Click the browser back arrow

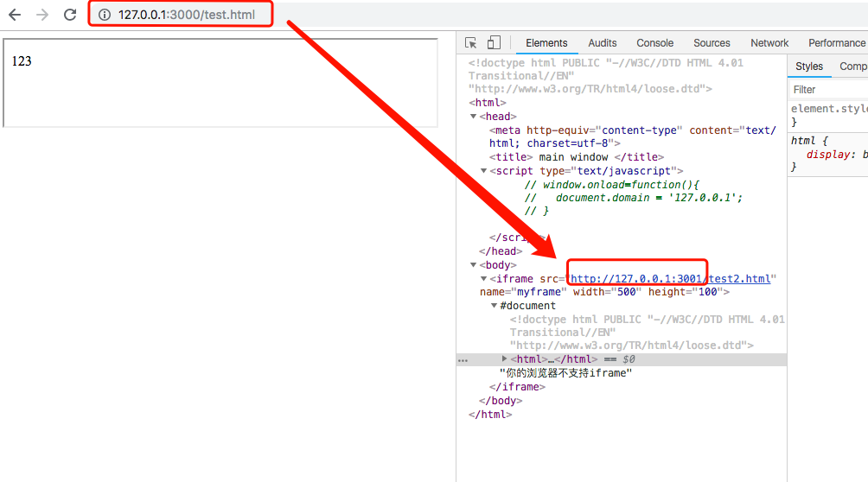(x=15, y=15)
